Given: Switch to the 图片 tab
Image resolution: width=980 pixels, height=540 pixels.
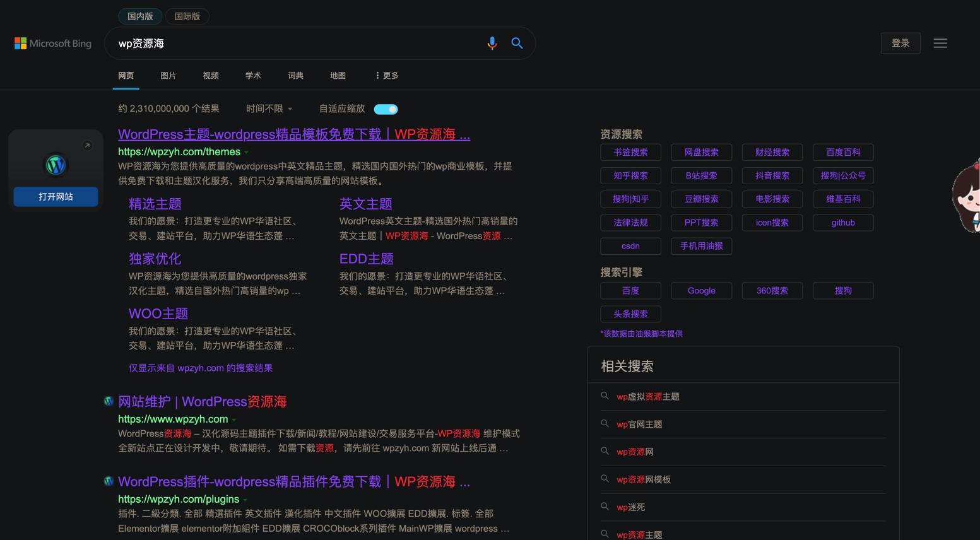Looking at the screenshot, I should click(168, 75).
